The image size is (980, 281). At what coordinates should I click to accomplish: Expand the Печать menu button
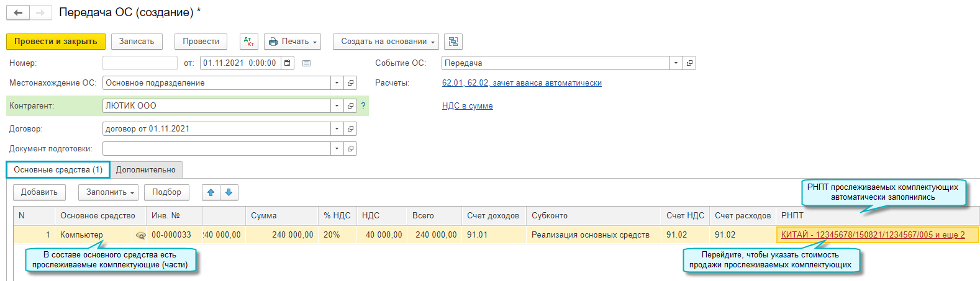[x=293, y=42]
